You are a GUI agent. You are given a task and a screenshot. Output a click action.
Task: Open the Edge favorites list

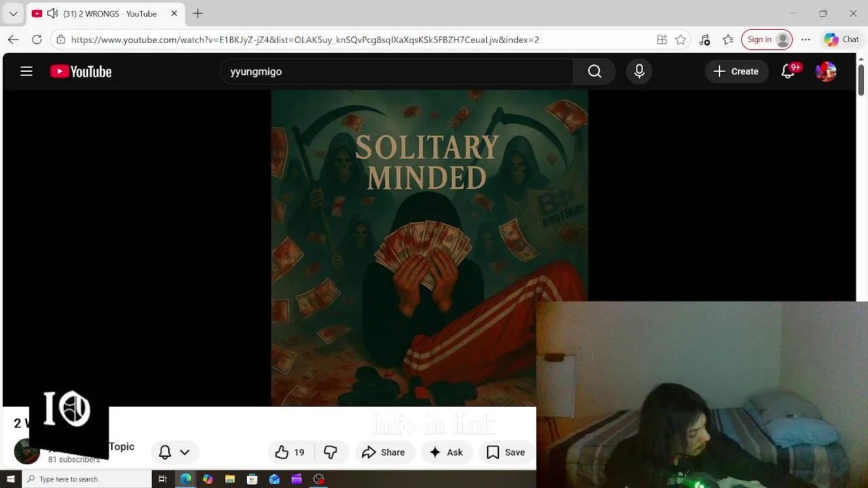point(728,39)
